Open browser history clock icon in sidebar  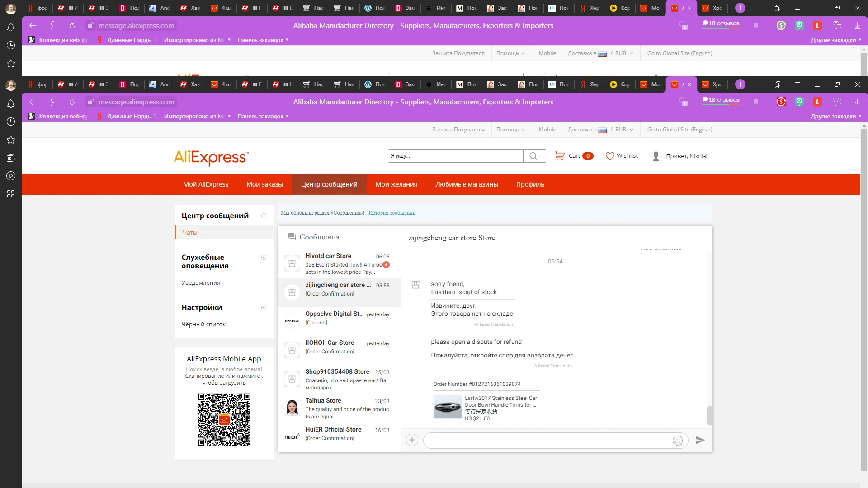11,122
